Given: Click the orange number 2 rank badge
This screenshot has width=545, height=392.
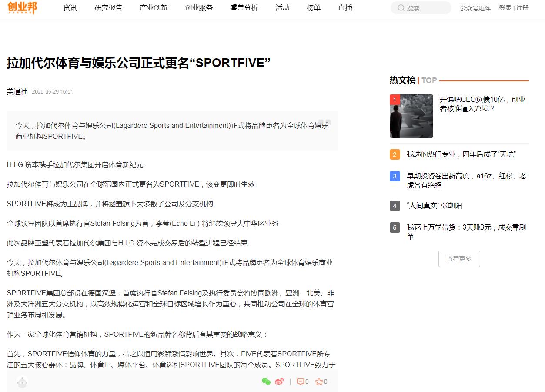Looking at the screenshot, I should pyautogui.click(x=395, y=154).
